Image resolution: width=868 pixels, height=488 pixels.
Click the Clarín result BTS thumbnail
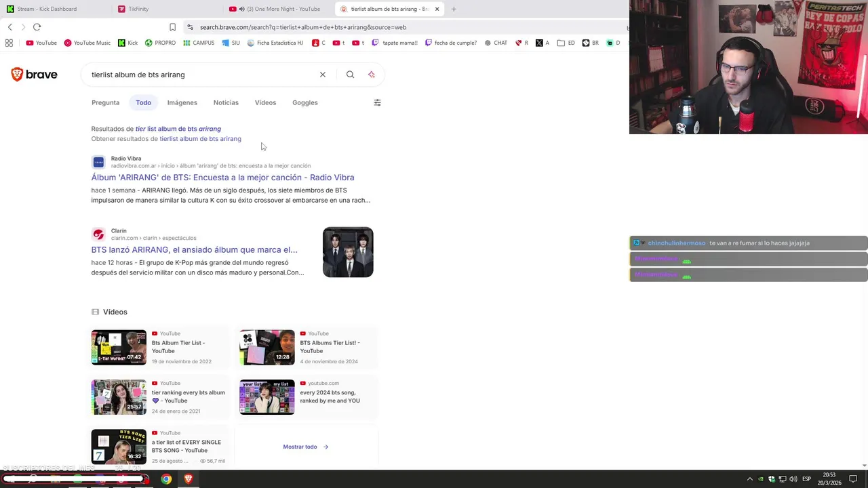coord(348,252)
